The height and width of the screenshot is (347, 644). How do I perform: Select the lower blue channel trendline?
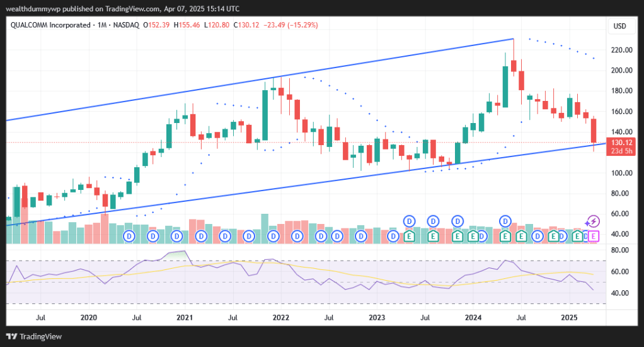point(315,183)
